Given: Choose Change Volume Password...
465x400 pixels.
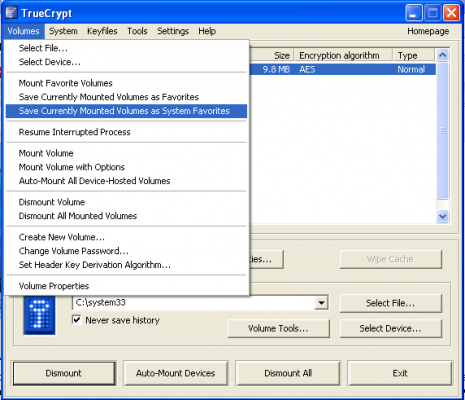Looking at the screenshot, I should click(x=126, y=251).
